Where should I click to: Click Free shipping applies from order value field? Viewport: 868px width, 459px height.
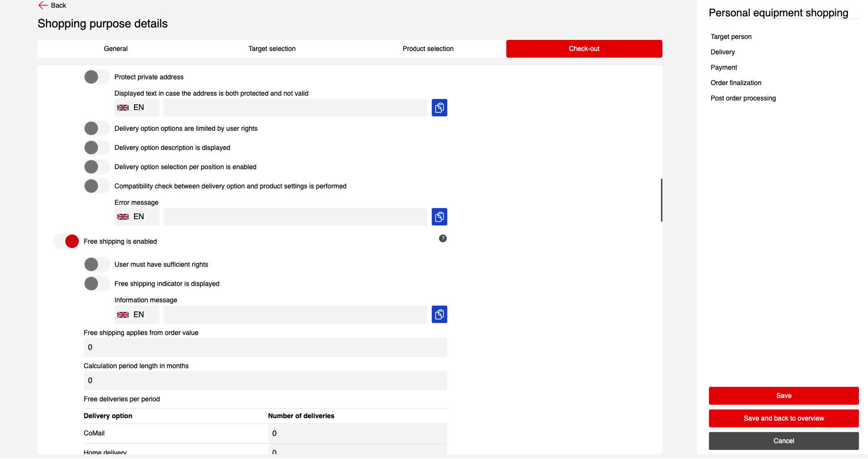tap(265, 347)
